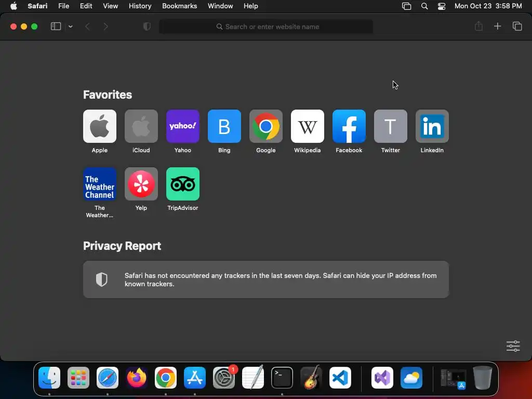Go back to the previous page
This screenshot has width=532, height=399.
pos(87,26)
